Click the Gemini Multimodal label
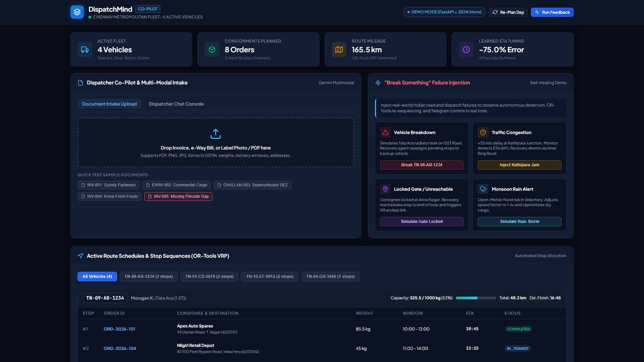644x362 pixels. click(336, 83)
